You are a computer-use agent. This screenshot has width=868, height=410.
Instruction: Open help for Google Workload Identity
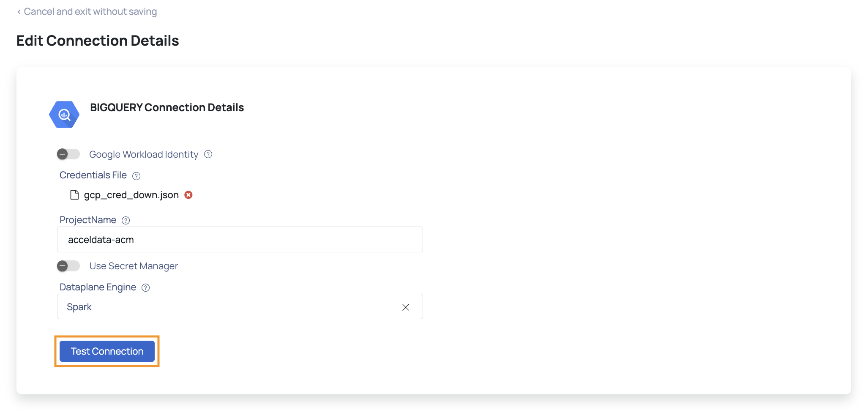tap(208, 154)
